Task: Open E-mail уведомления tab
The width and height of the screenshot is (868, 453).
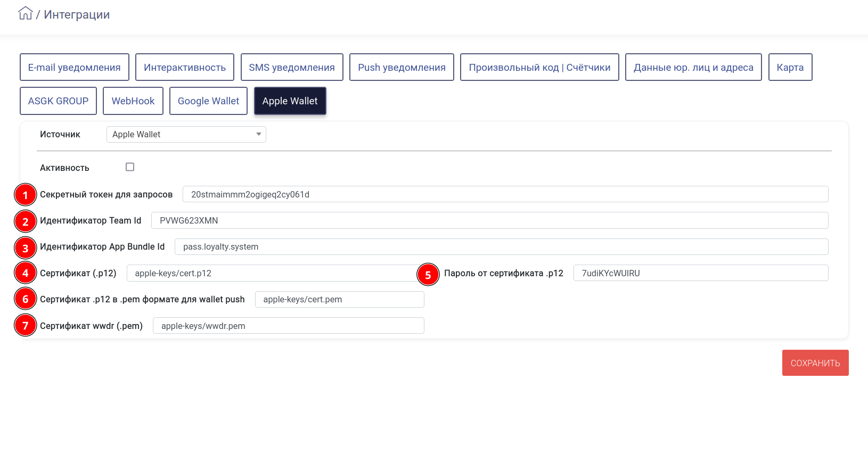Action: click(x=75, y=67)
